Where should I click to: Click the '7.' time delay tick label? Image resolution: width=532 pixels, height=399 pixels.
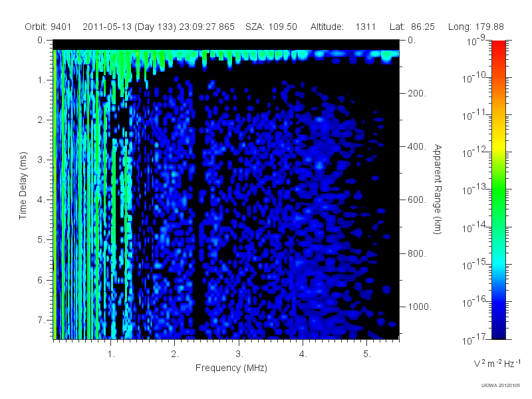point(41,320)
